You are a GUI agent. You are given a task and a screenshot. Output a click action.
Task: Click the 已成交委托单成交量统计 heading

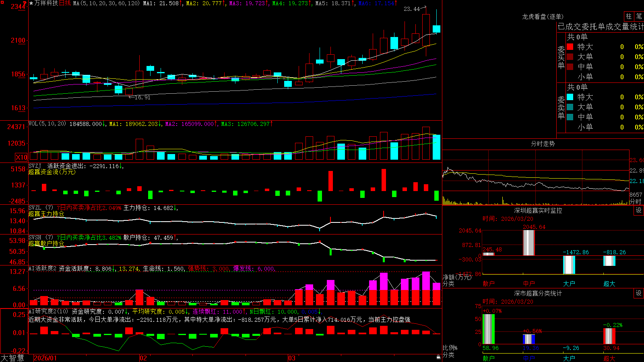(601, 27)
